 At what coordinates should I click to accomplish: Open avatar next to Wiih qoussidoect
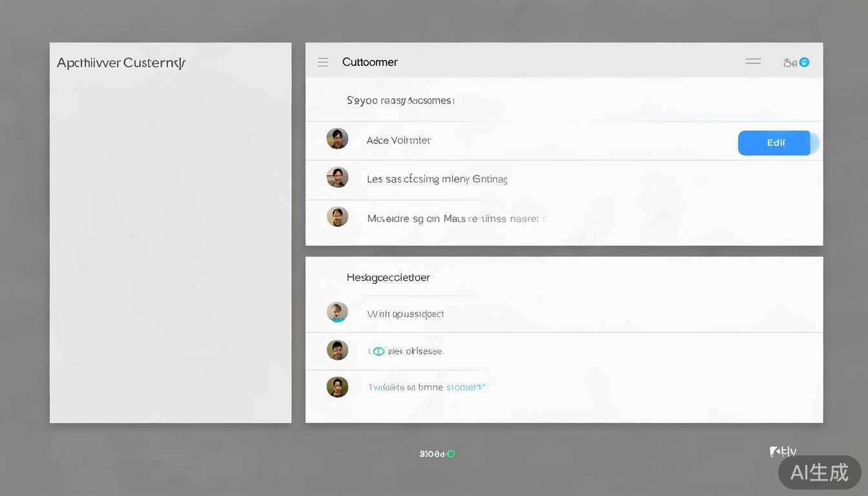(x=337, y=313)
